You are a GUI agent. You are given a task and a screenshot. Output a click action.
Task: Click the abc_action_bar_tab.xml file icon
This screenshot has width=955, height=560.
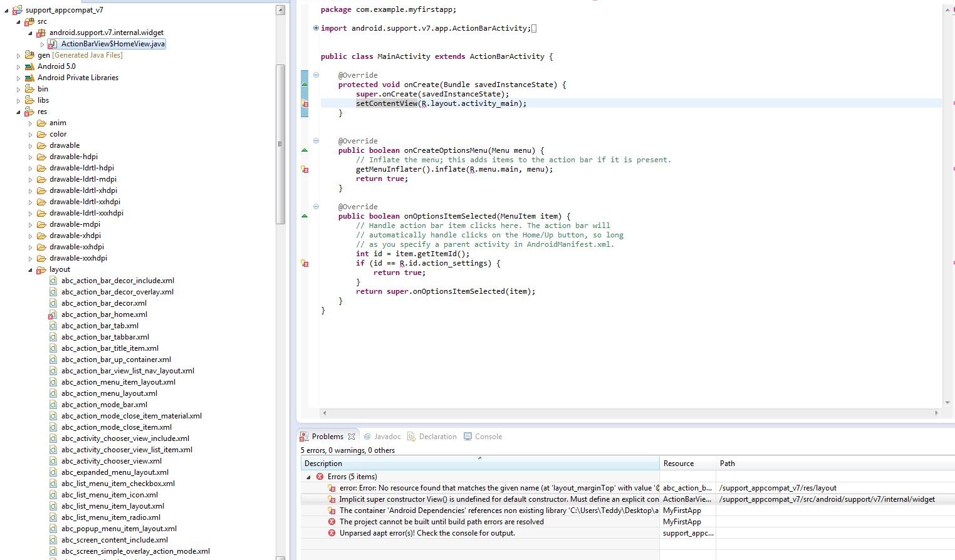[x=53, y=326]
